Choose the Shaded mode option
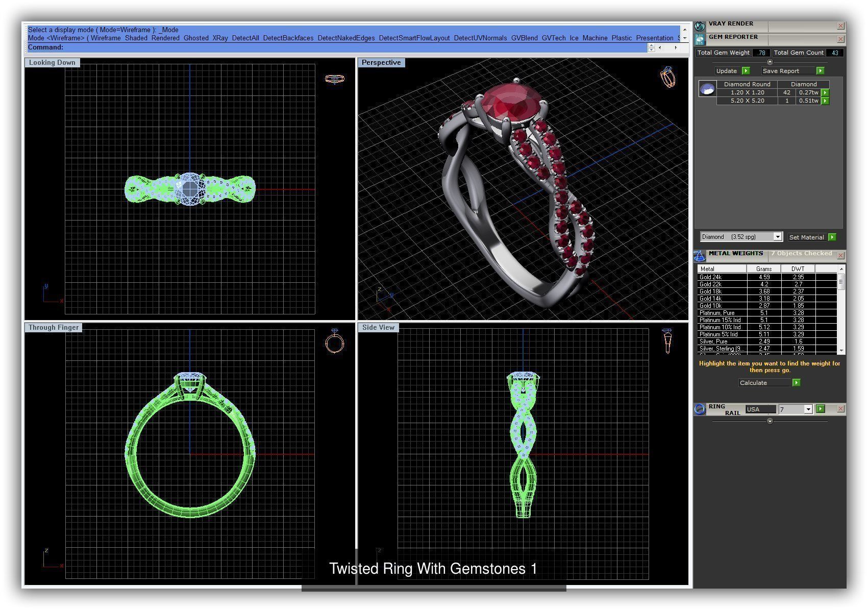The image size is (868, 610). click(136, 38)
